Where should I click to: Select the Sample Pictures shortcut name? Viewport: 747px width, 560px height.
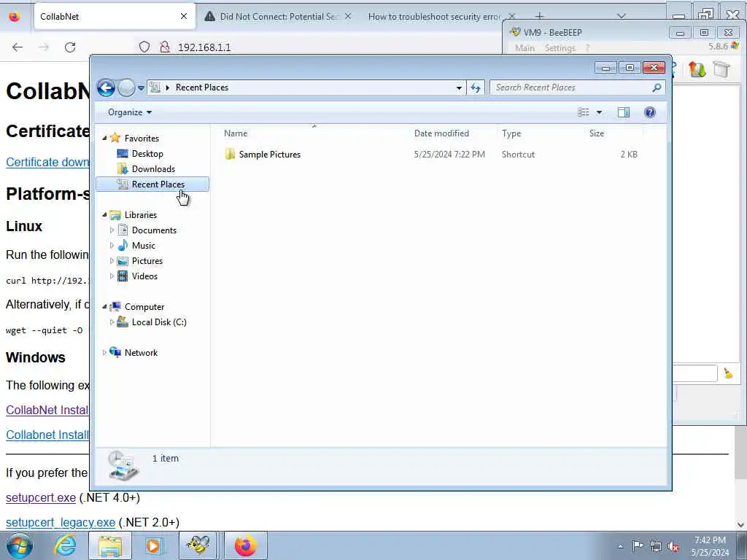pyautogui.click(x=270, y=155)
